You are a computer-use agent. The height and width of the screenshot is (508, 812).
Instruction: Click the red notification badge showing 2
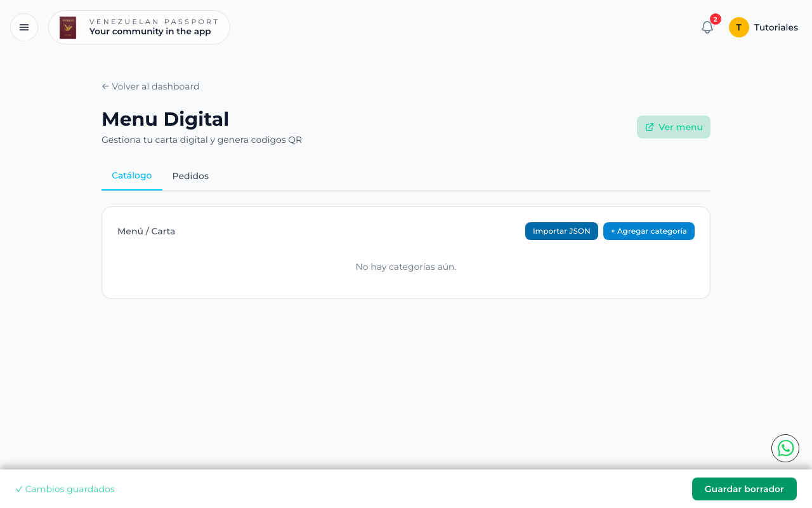tap(716, 19)
